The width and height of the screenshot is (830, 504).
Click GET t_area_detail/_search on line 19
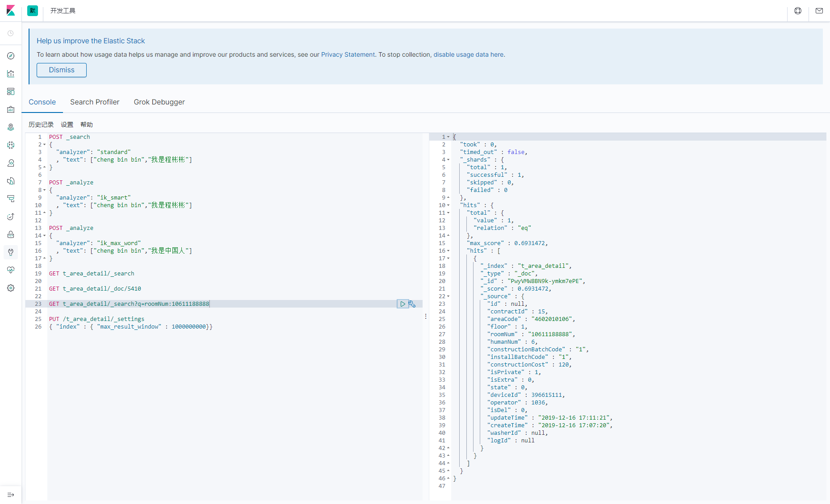[92, 274]
